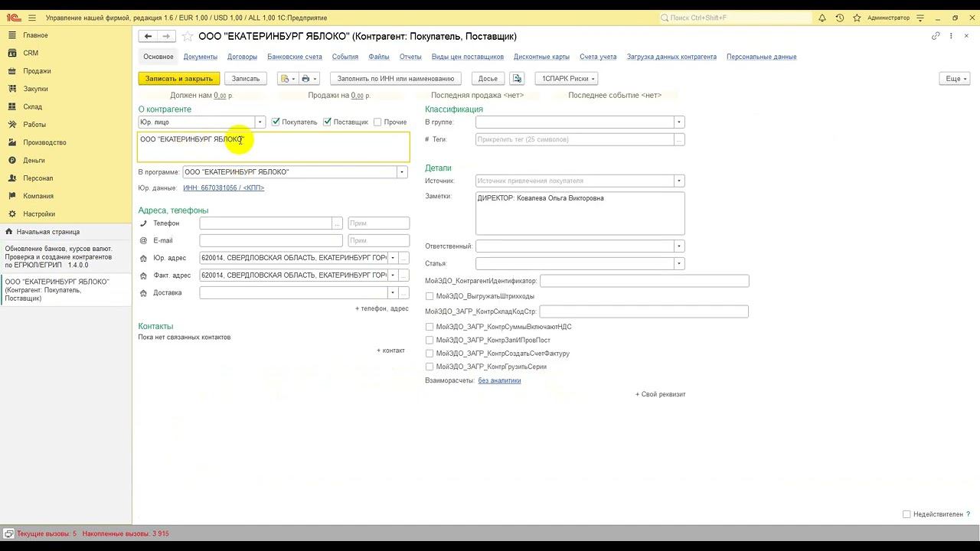Open the printer icon menu
The image size is (980, 551).
309,78
